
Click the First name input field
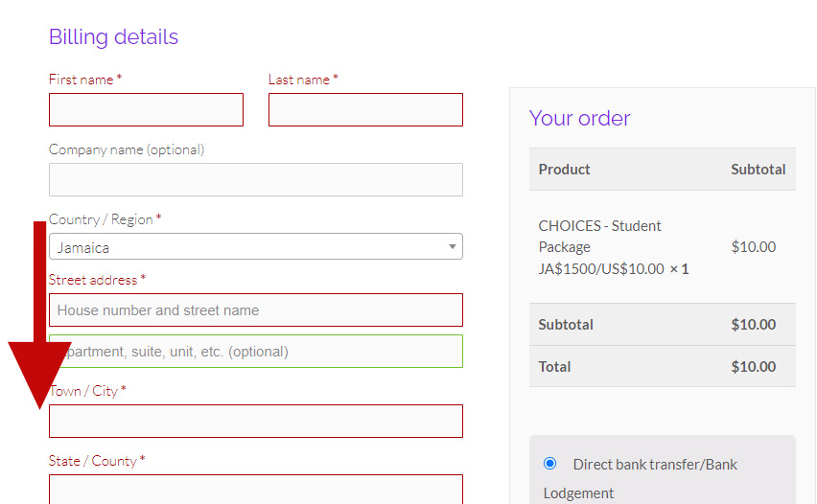(146, 110)
